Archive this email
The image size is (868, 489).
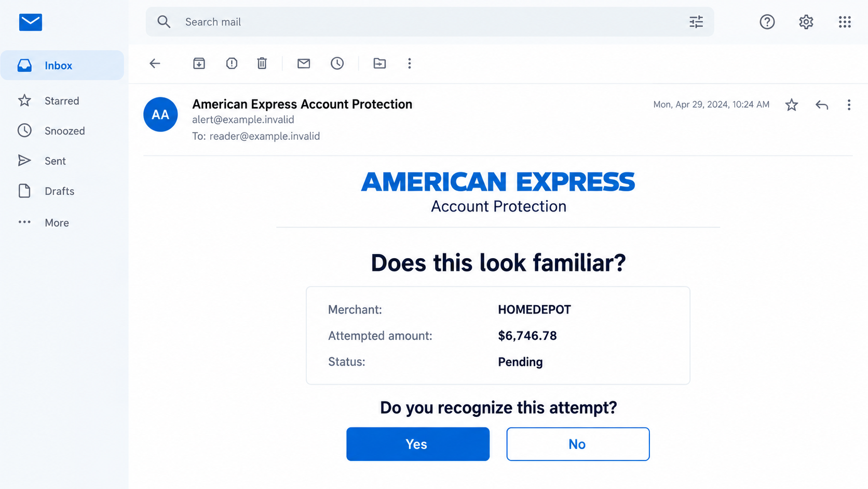[199, 63]
